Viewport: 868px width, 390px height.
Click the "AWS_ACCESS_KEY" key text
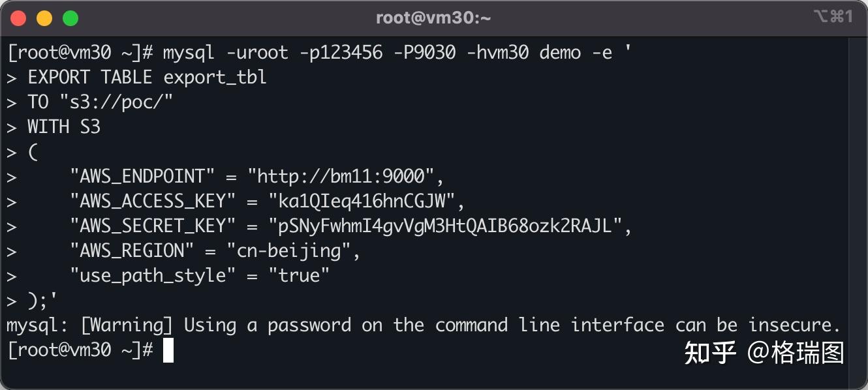153,201
